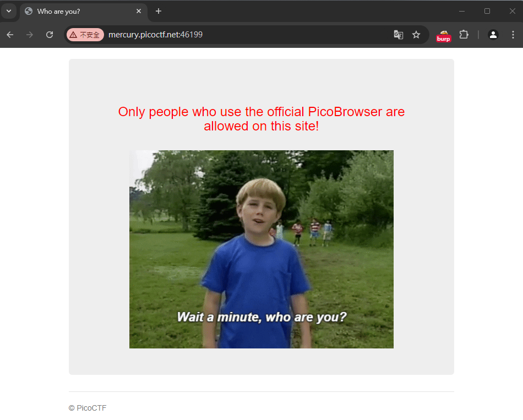The image size is (523, 420).
Task: Close the 'Who are you?' tab
Action: click(x=139, y=12)
